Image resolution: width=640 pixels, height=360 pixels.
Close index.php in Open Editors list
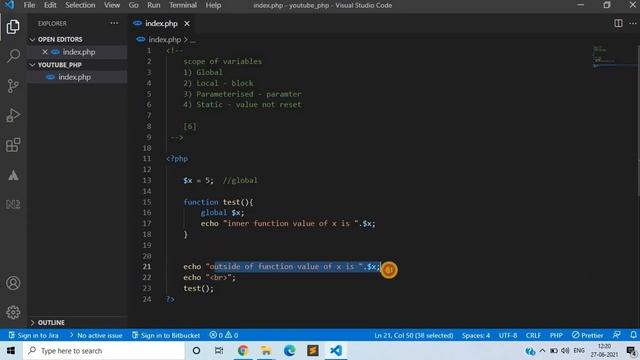tap(45, 52)
